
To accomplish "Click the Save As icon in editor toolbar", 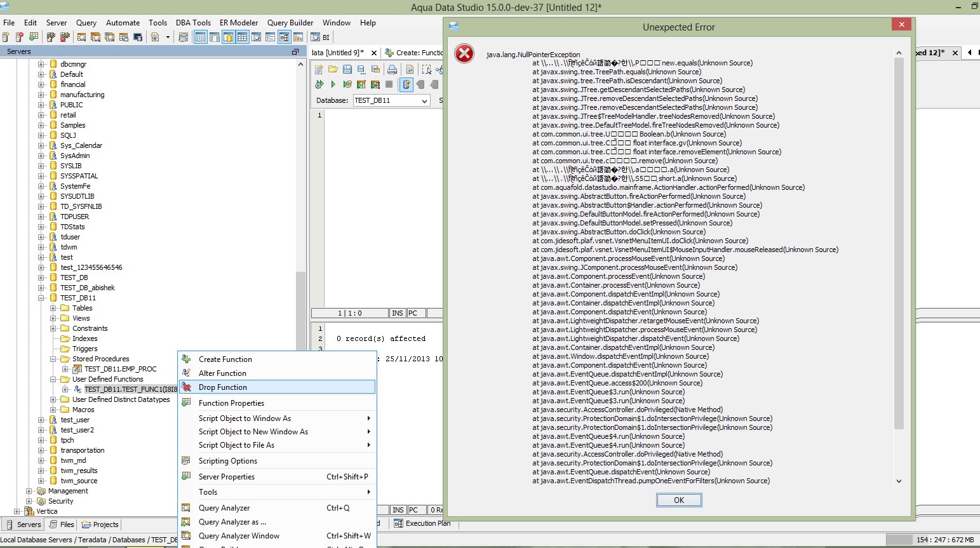I will tap(361, 69).
